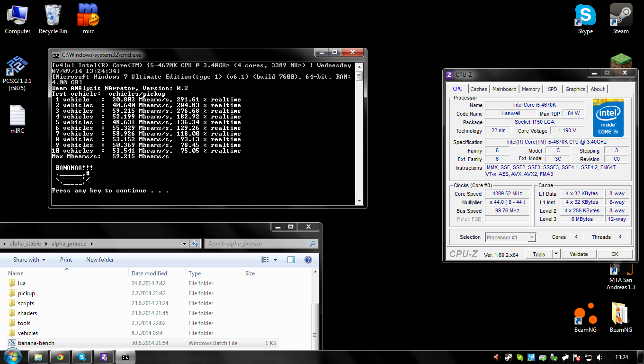Open the change view dropdown arrow
The height and width of the screenshot is (364, 644).
[276, 260]
